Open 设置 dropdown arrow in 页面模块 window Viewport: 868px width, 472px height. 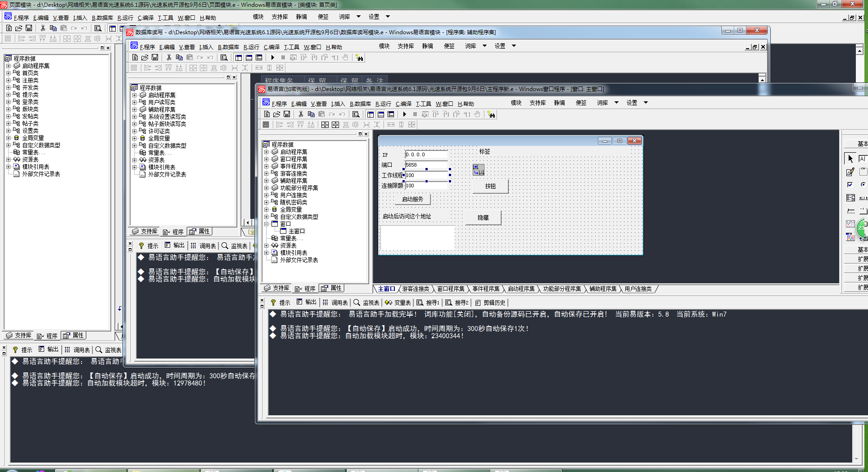(388, 17)
